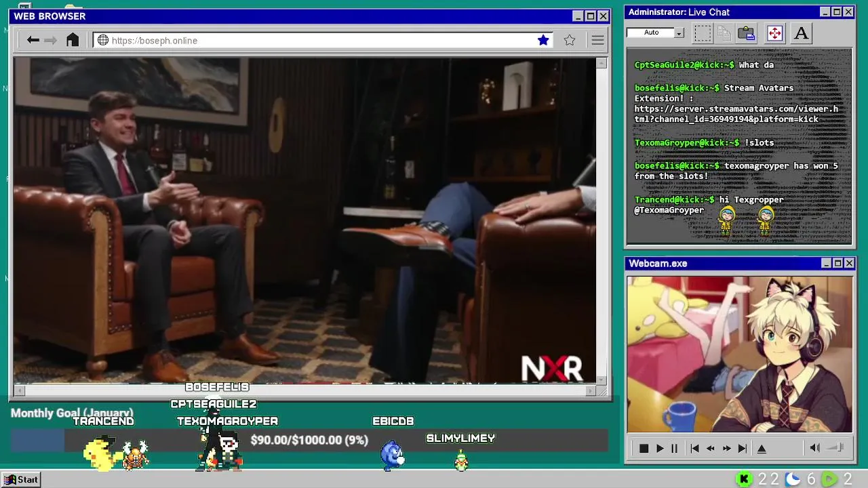This screenshot has height=488, width=868.
Task: Open the browser home page icon
Action: [x=73, y=40]
